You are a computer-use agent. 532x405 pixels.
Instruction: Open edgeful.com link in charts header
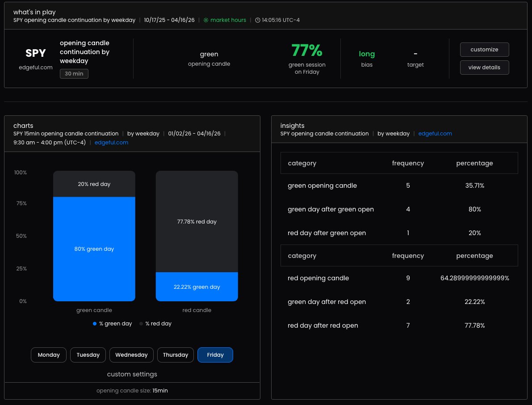point(111,143)
